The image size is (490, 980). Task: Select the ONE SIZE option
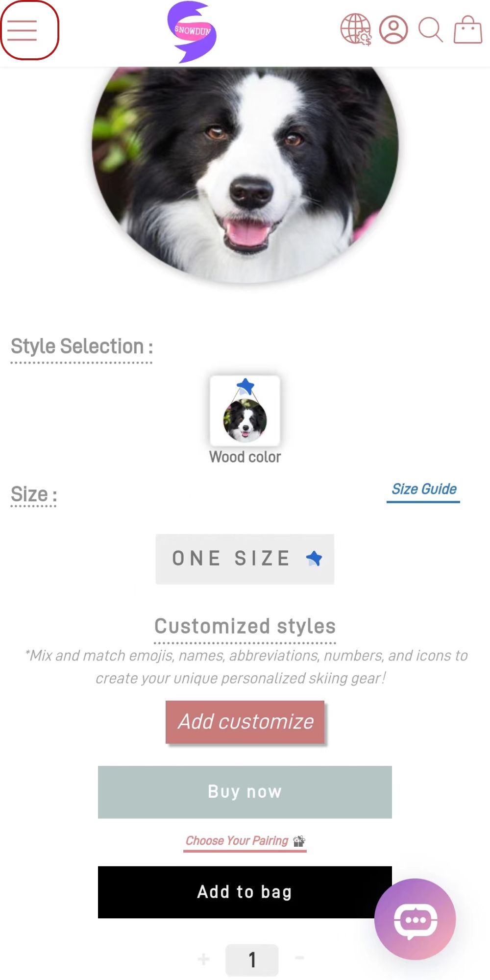pyautogui.click(x=245, y=559)
